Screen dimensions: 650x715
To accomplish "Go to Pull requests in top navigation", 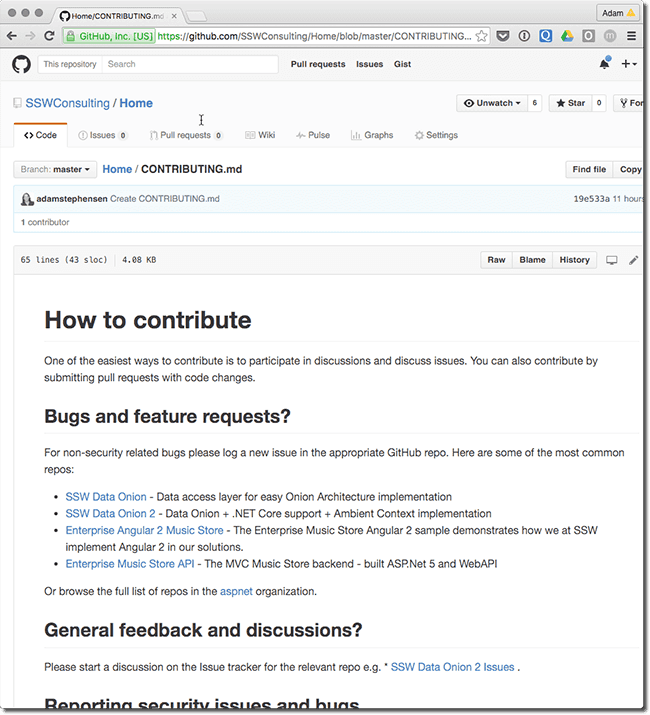I will point(318,64).
